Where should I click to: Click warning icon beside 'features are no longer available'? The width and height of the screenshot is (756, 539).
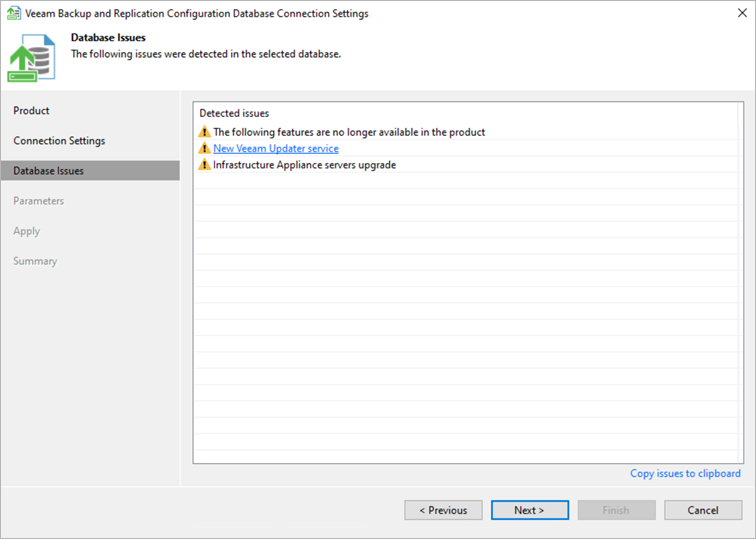(x=204, y=132)
